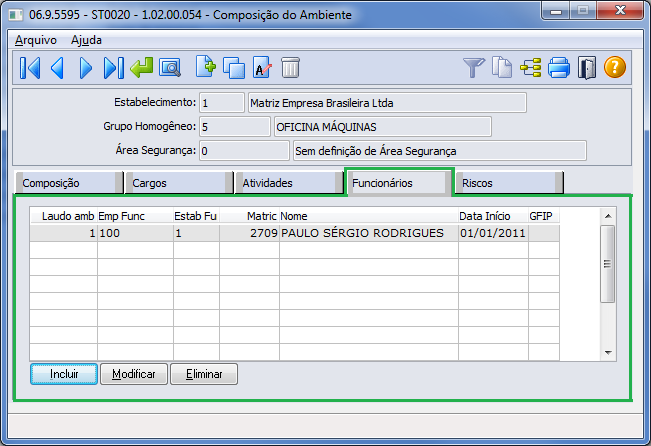
Task: Click the OFICINA MÁQUINAS field
Action: coord(383,127)
